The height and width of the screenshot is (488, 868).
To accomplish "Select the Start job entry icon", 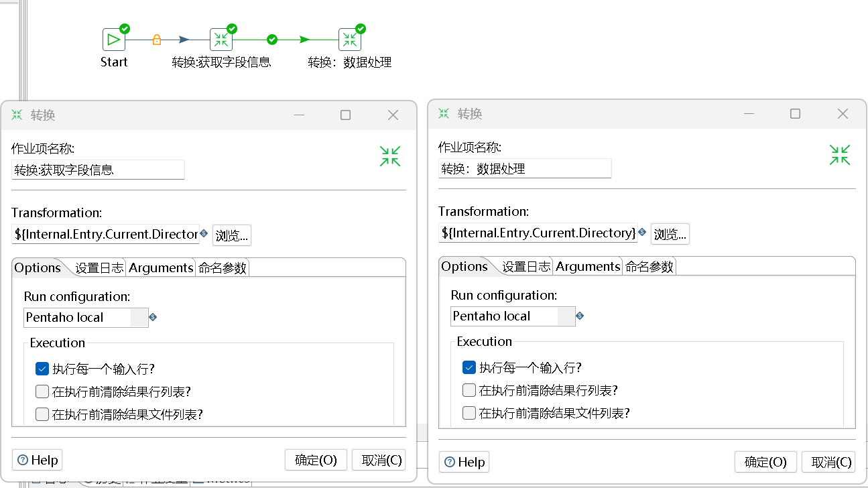I will click(x=114, y=40).
